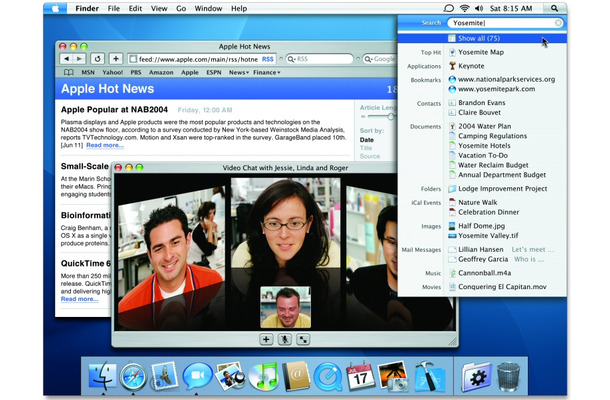Click the RSS button in Safari address bar
Viewport: 610px width, 400px height.
268,59
